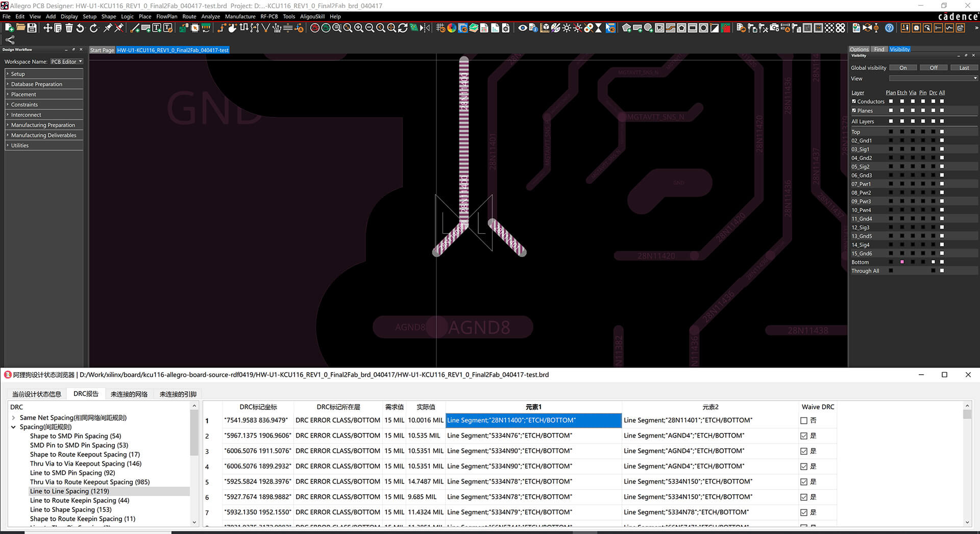This screenshot has width=980, height=534.
Task: Select the Add Line tool icon
Action: 135,28
